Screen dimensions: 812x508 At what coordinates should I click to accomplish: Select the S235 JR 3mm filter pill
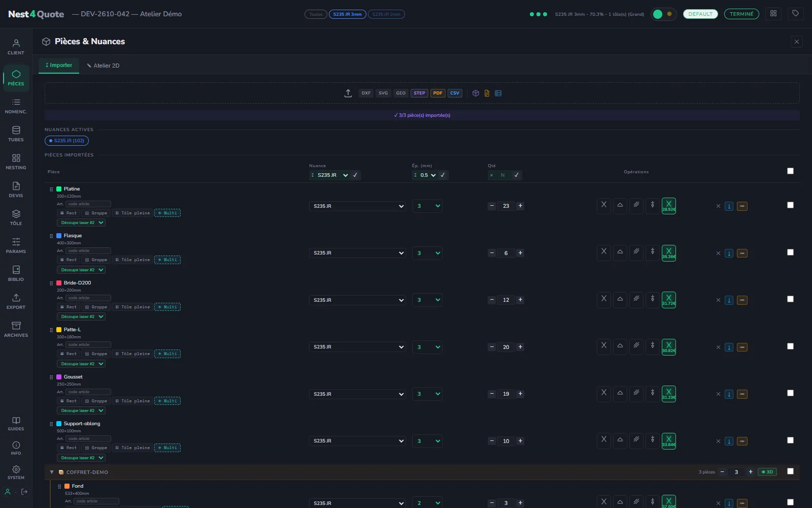(x=347, y=14)
